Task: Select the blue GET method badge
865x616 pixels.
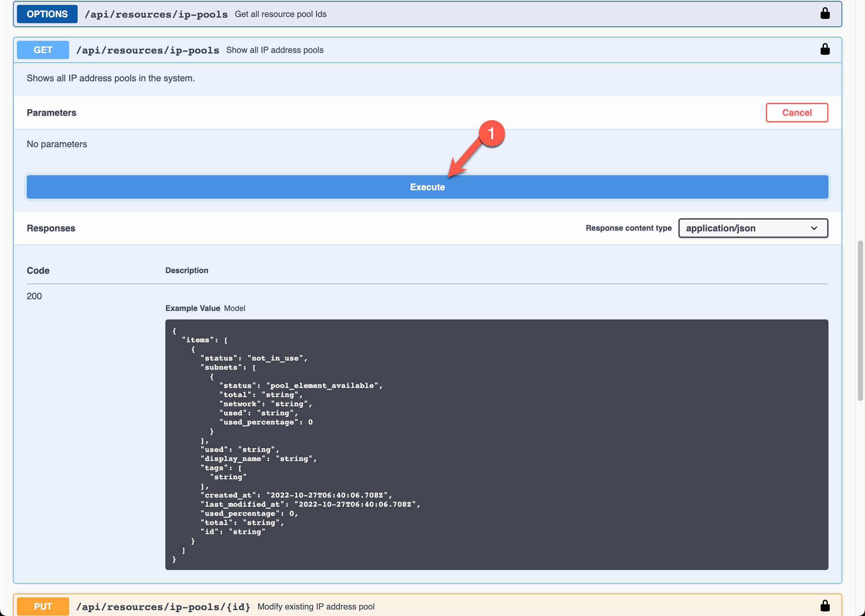Action: tap(42, 50)
